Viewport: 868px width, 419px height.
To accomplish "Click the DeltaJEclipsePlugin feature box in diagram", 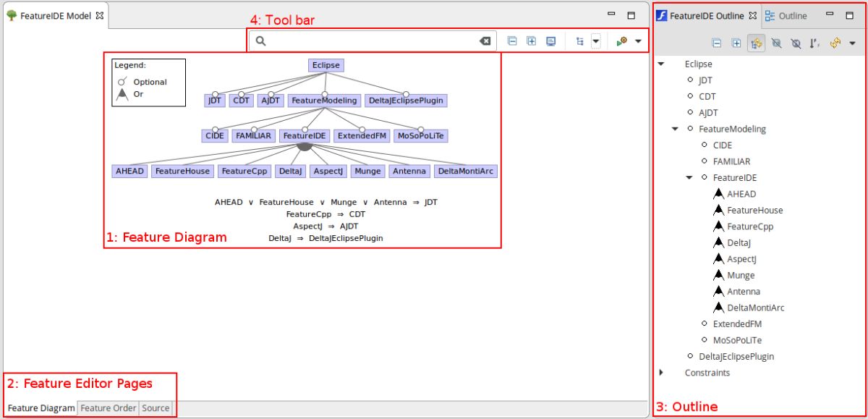I will tap(406, 101).
